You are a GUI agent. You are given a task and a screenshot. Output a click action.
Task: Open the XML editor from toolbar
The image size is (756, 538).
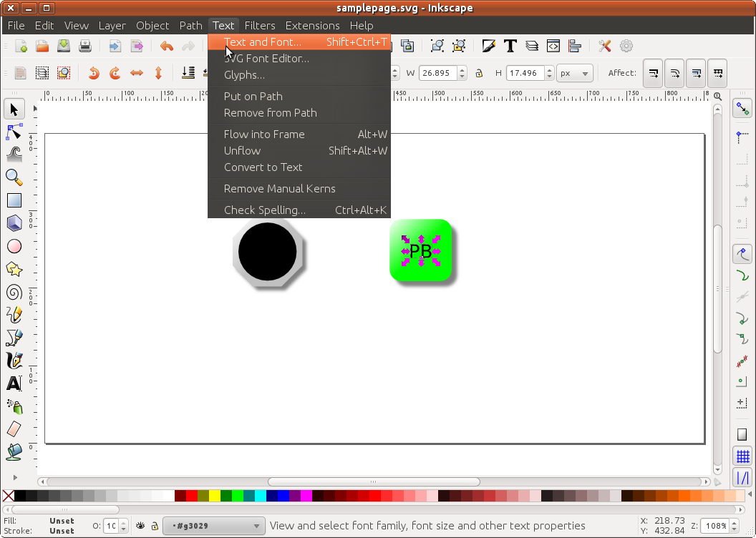[x=553, y=47]
